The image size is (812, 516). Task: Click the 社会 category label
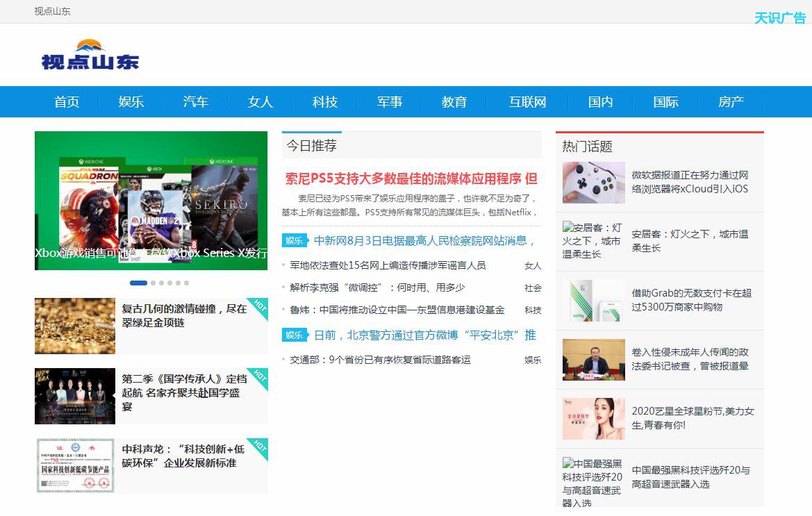coord(533,288)
